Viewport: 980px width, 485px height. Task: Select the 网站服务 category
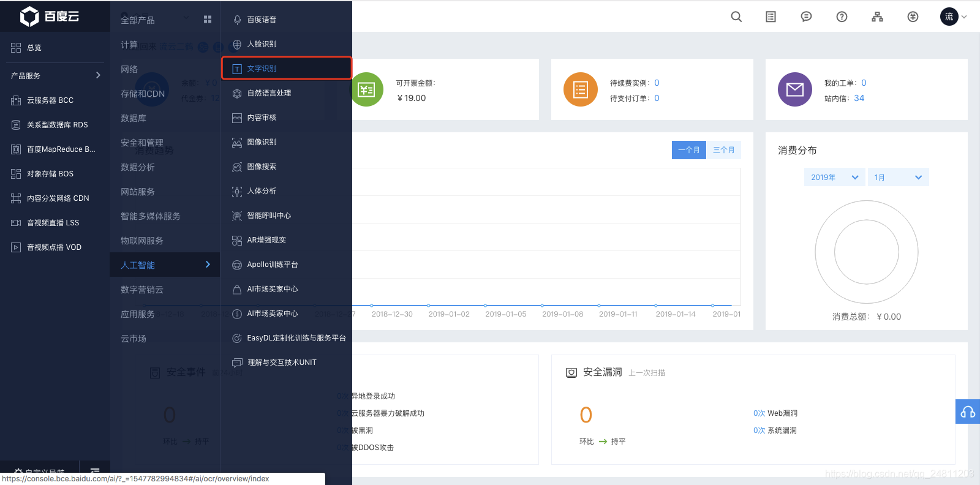165,192
